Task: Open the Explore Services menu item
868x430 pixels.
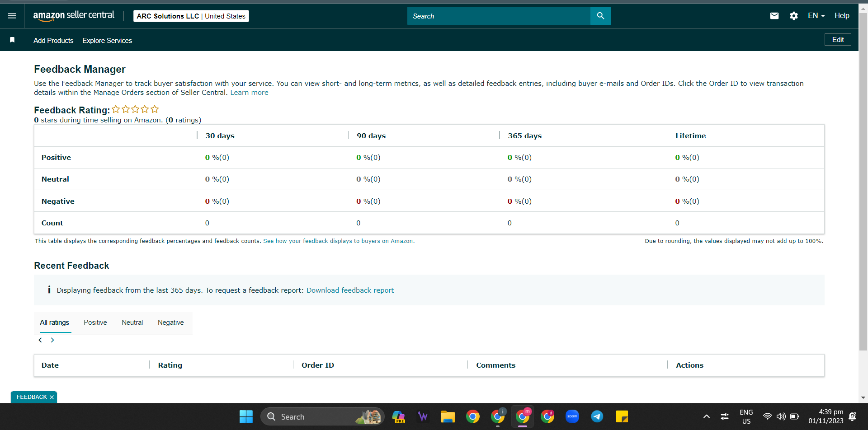Action: (107, 41)
